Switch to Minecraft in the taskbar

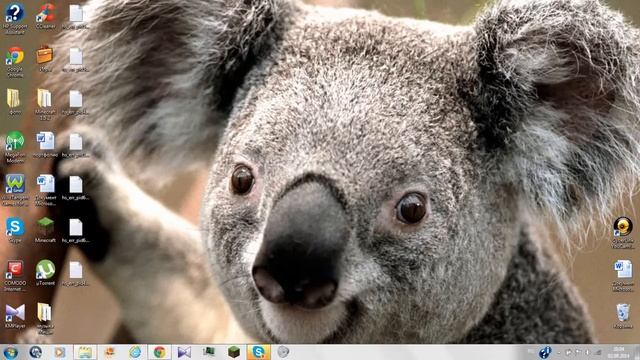tap(234, 352)
